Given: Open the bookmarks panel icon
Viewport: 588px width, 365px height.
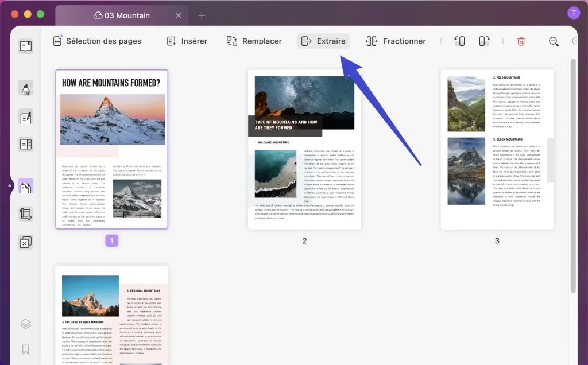Looking at the screenshot, I should click(x=25, y=350).
